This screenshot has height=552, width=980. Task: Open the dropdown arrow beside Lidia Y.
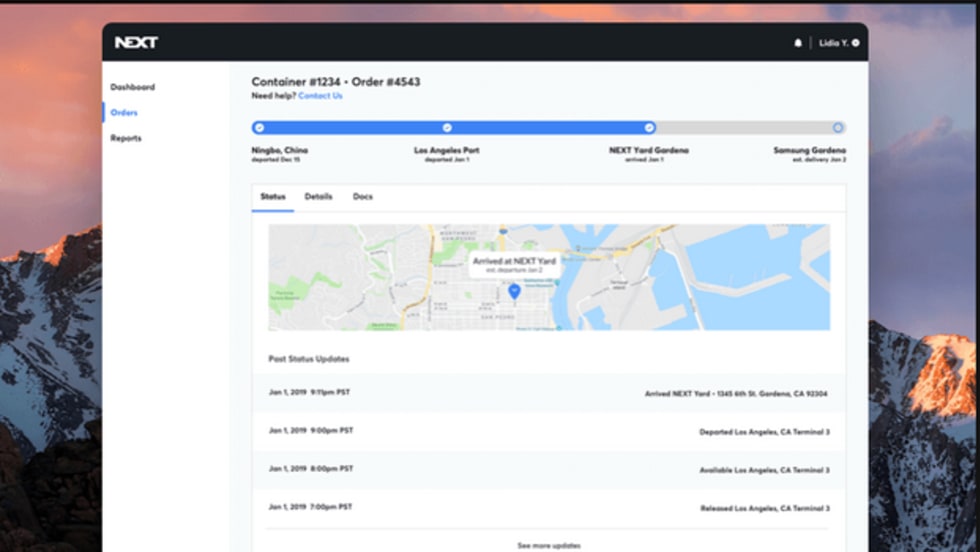coord(856,43)
